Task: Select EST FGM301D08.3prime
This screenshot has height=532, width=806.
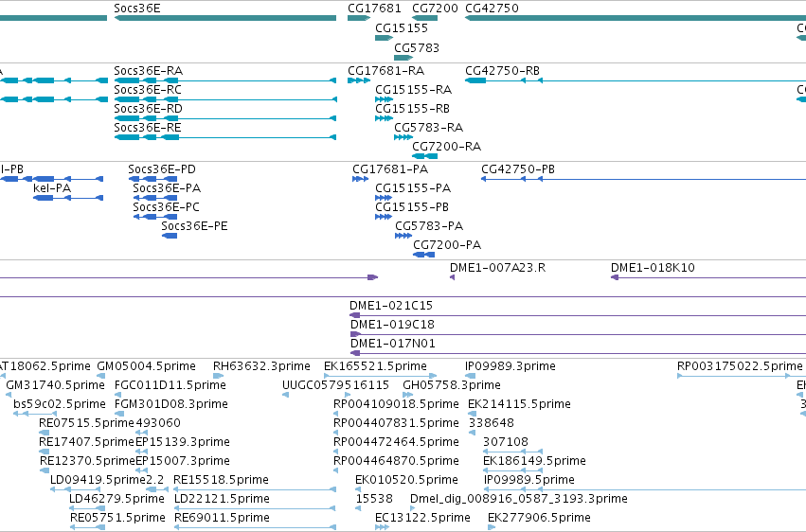Action: coord(171,404)
